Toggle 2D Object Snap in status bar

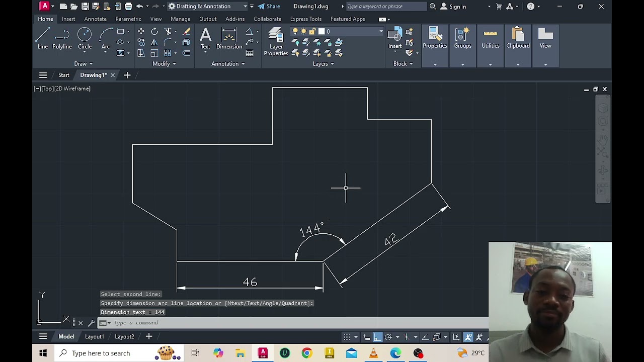437,337
